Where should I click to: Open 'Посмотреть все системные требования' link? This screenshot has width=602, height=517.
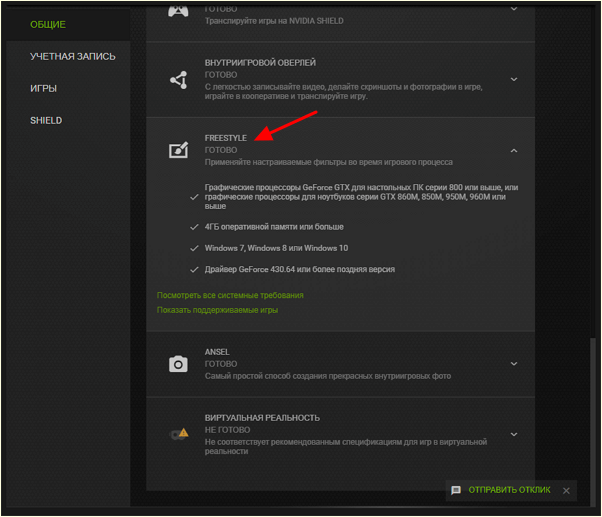(230, 295)
